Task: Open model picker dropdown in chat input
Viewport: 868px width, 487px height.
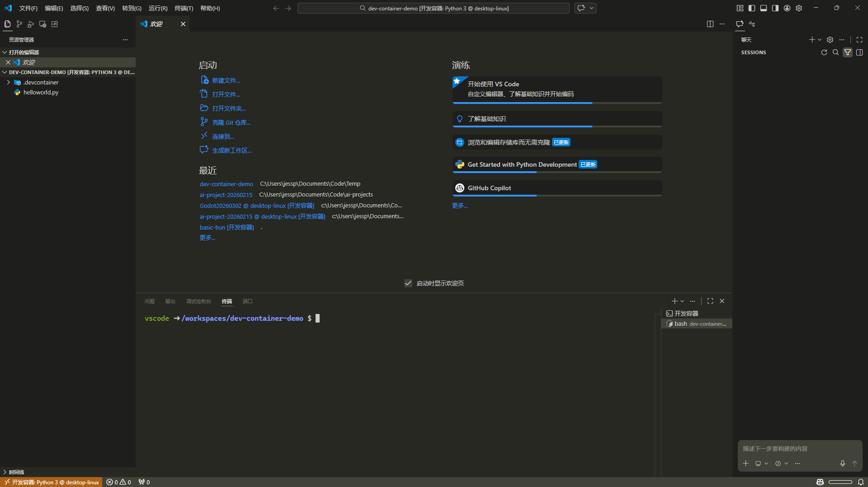Action: 782,464
